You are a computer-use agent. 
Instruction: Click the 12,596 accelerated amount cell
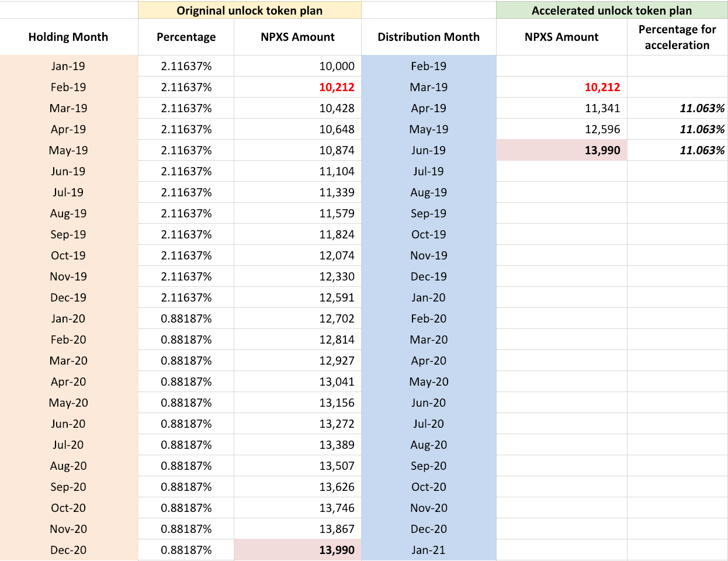pyautogui.click(x=561, y=129)
